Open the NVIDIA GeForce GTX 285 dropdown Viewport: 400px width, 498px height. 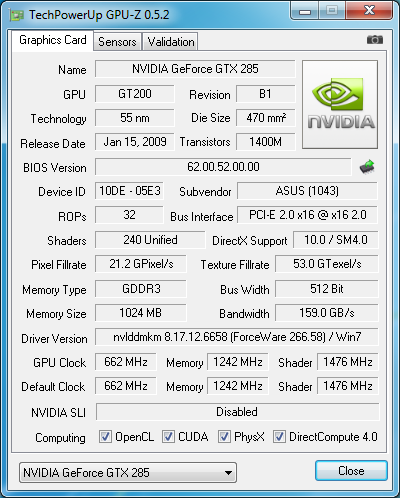(128, 472)
